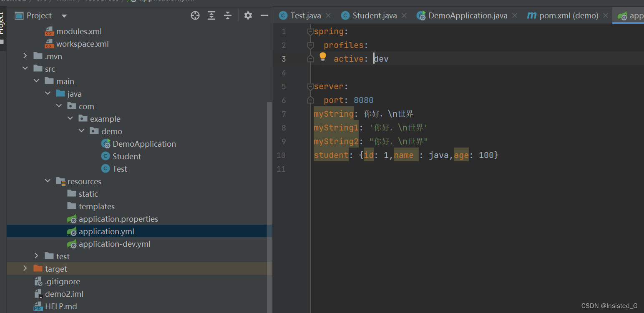Close the Test.java tab
644x313 pixels.
point(328,16)
